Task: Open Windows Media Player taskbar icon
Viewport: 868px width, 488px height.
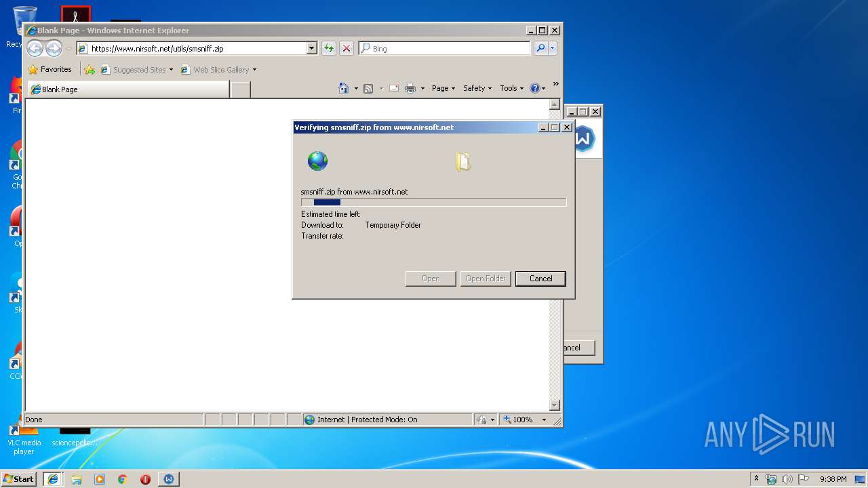Action: tap(100, 479)
